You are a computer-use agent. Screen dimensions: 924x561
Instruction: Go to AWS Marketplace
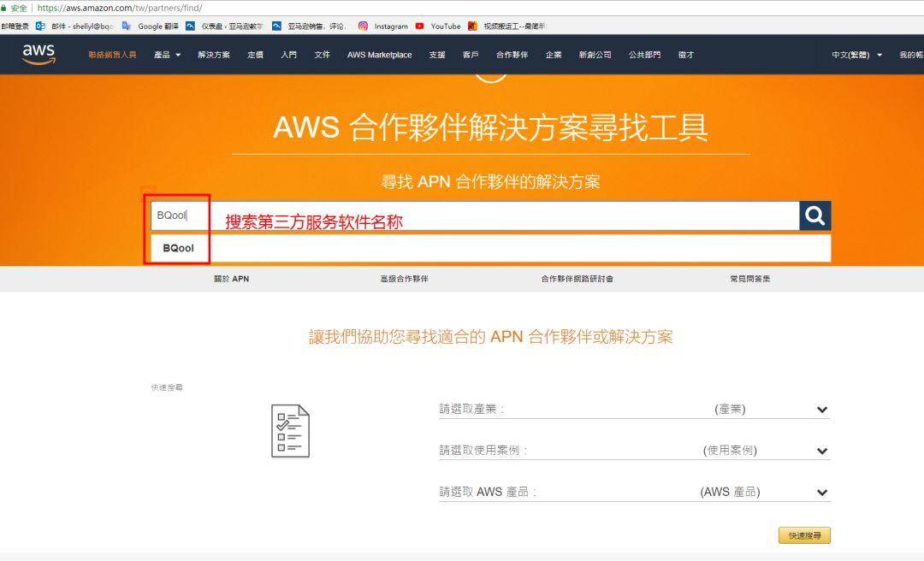(380, 55)
